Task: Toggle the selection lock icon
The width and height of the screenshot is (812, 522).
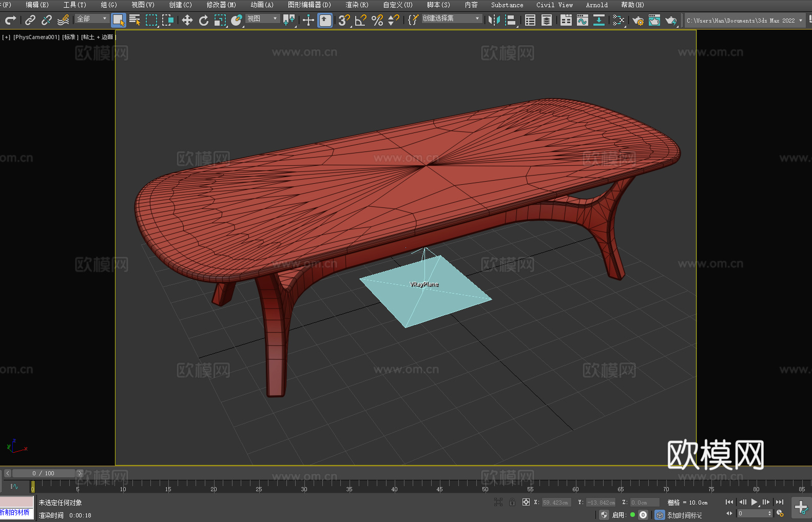Action: click(512, 502)
